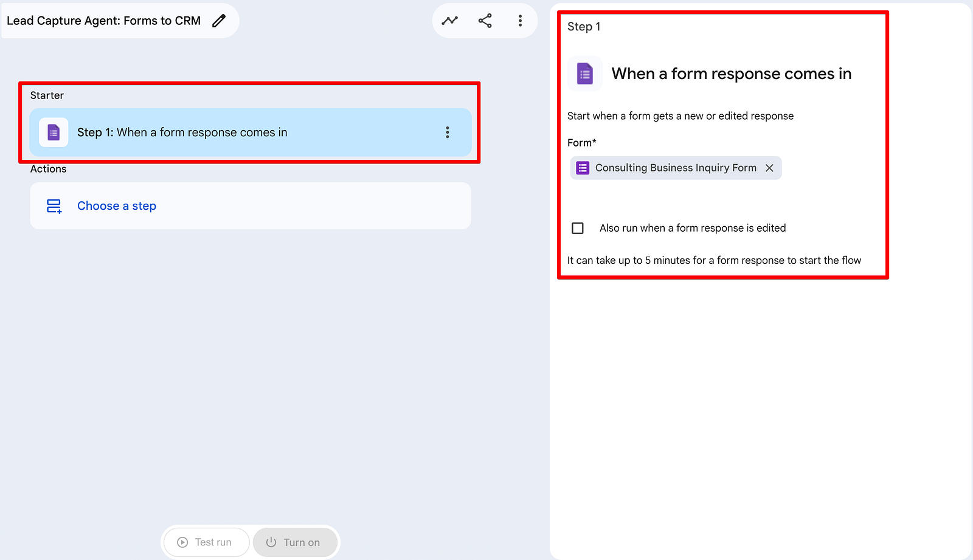Select Step 1: When a form response comes in
The height and width of the screenshot is (560, 973).
(251, 133)
